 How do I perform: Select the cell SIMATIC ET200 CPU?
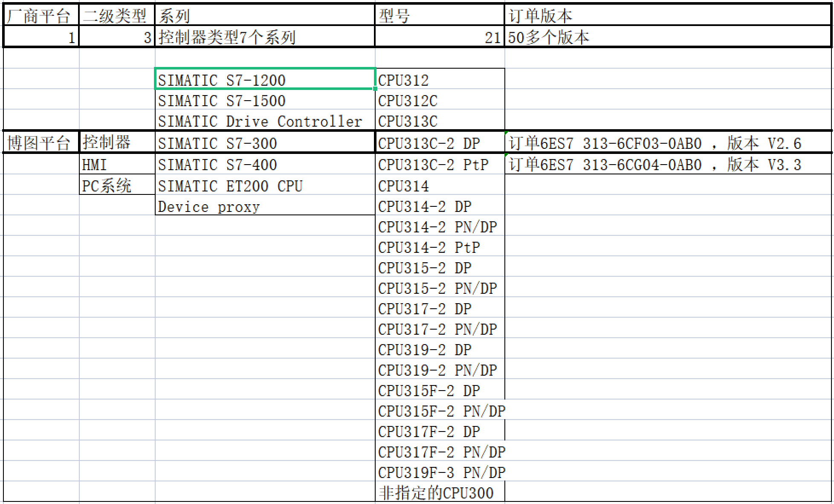[265, 185]
